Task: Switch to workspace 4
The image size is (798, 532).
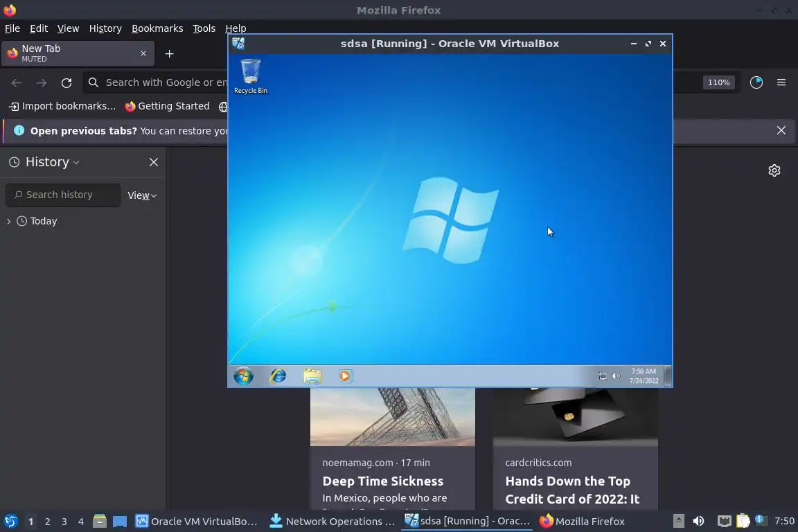Action: [81, 522]
